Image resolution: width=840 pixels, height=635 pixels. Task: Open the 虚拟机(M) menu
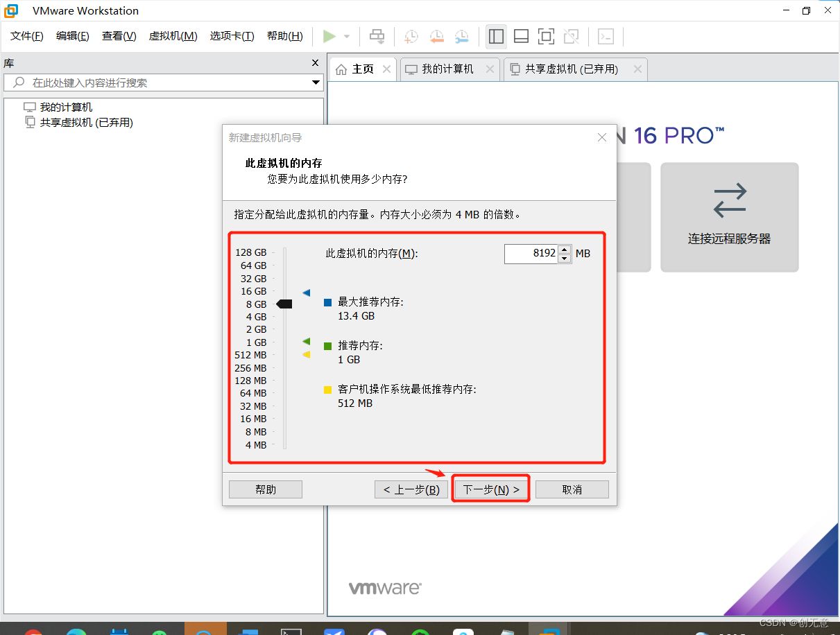coord(173,36)
